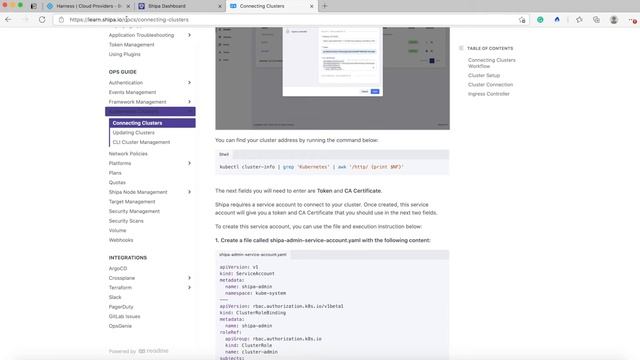Open Using Plugins page
This screenshot has height=360, width=640.
(x=124, y=54)
